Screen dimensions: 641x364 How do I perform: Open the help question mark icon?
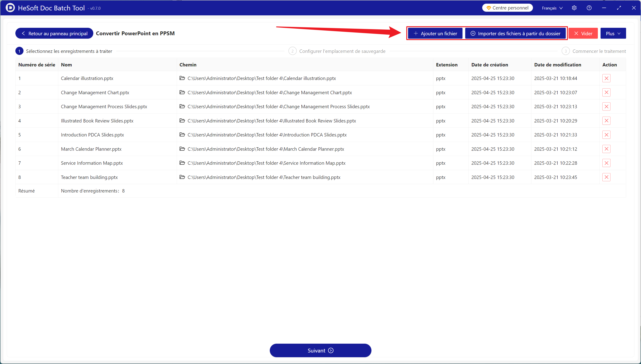[x=589, y=8]
